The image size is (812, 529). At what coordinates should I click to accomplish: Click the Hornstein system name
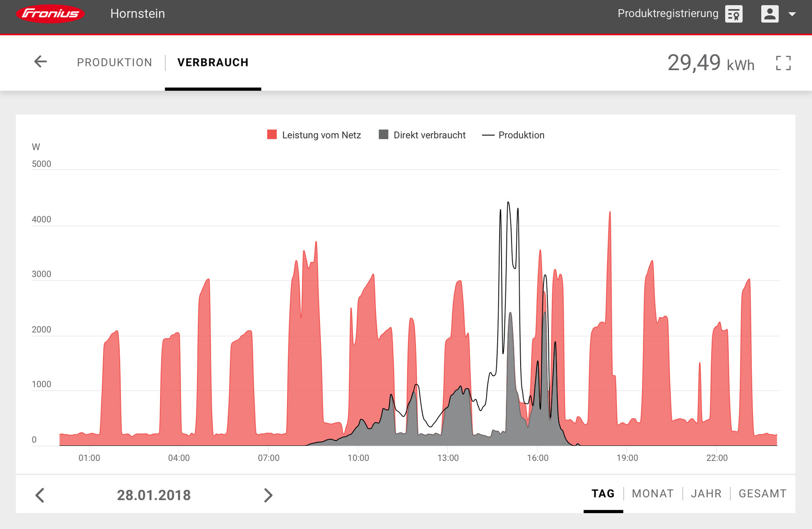coord(138,14)
